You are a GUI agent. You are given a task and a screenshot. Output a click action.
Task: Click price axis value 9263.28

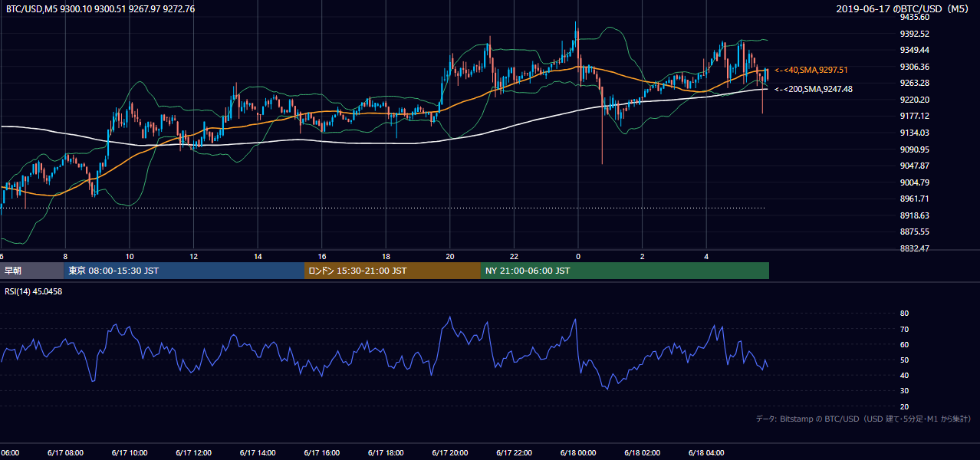[915, 83]
